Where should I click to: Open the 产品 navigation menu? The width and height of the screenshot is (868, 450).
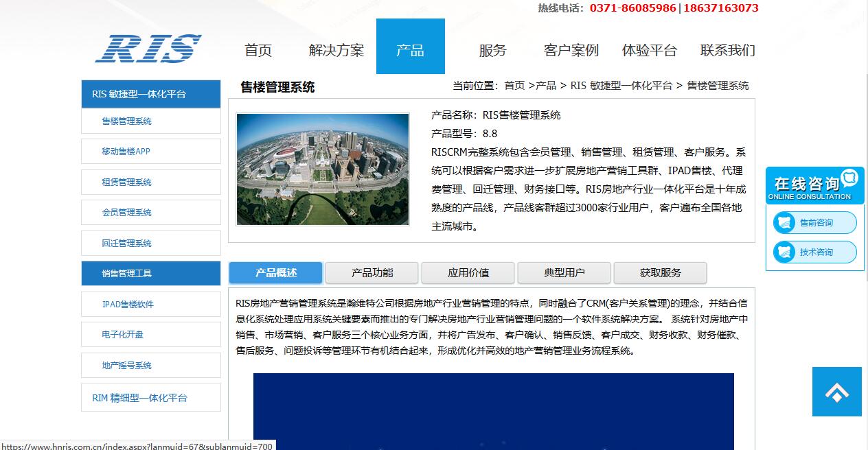pyautogui.click(x=410, y=50)
